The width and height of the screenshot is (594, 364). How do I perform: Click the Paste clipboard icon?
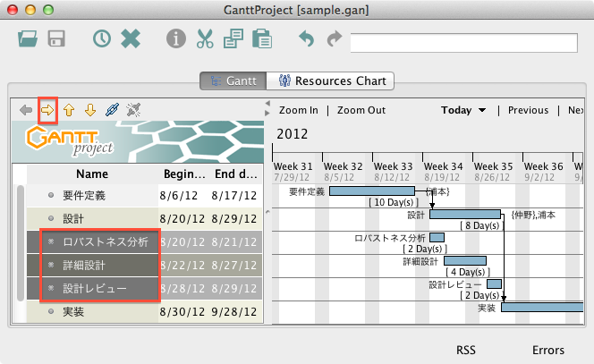(x=261, y=39)
